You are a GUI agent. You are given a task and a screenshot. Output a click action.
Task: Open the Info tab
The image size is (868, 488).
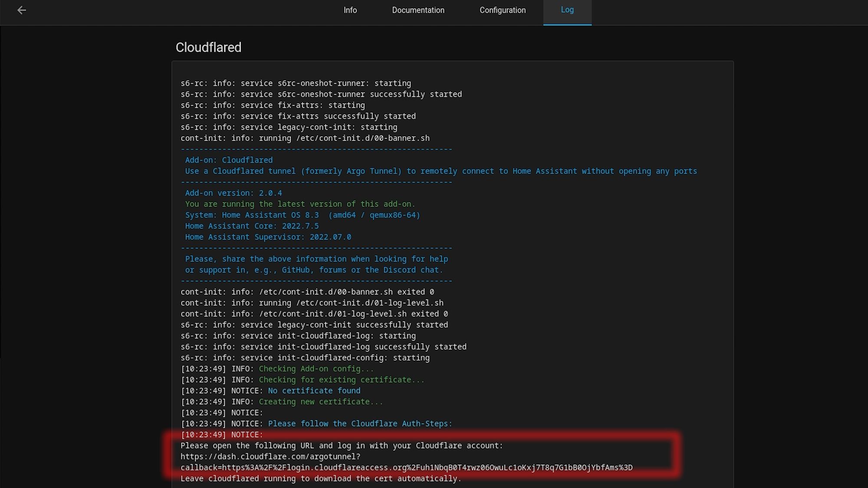[x=350, y=10]
